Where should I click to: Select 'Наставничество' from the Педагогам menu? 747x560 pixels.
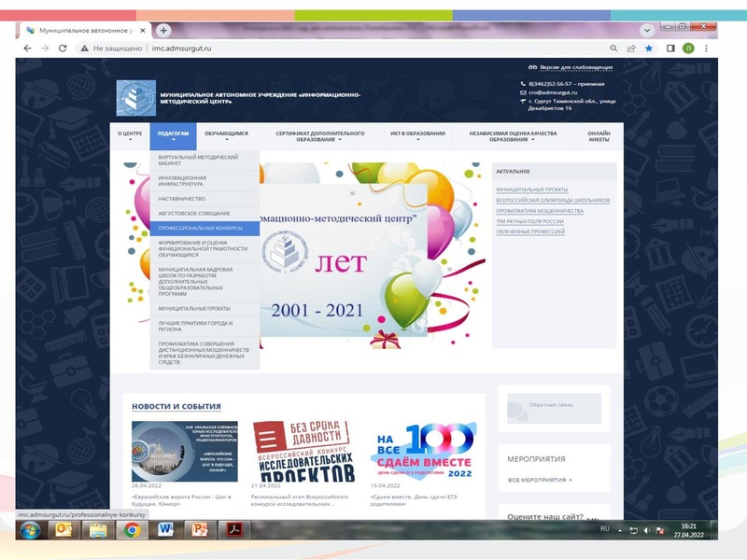click(x=181, y=198)
